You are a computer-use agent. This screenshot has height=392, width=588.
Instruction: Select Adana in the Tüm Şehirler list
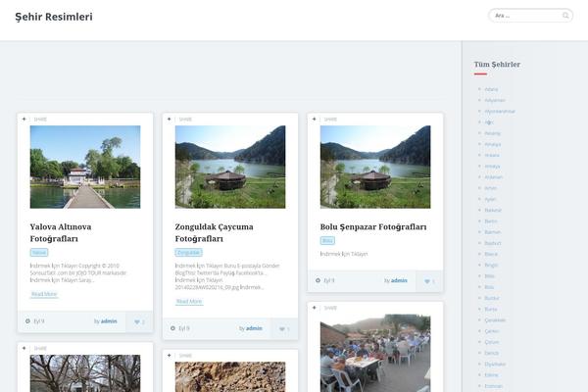(x=491, y=89)
